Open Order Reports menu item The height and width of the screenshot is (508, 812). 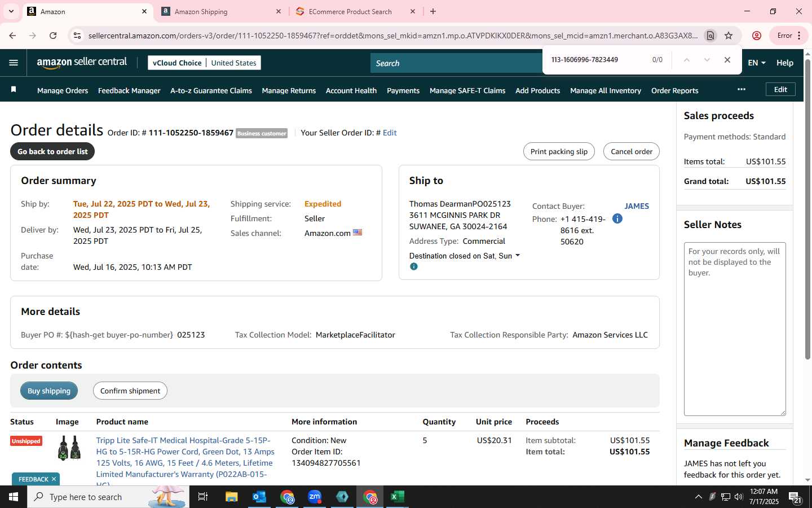tap(675, 90)
